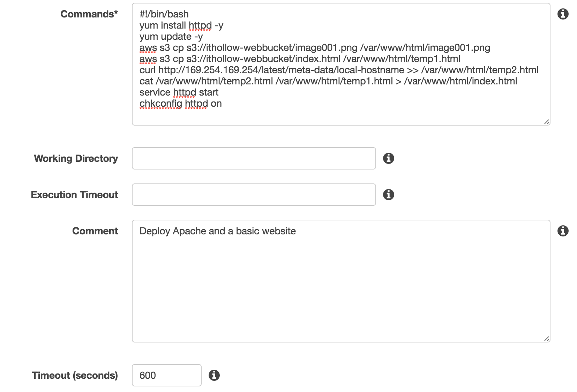Click the Comment label
577x392 pixels.
click(x=95, y=231)
